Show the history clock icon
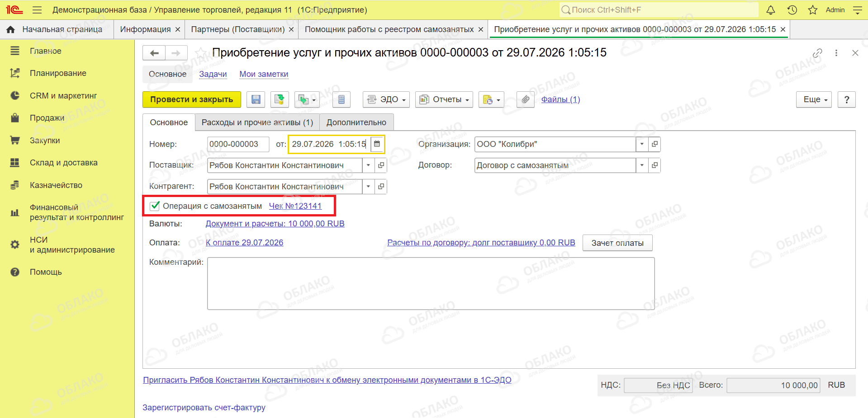The image size is (868, 418). (x=792, y=10)
